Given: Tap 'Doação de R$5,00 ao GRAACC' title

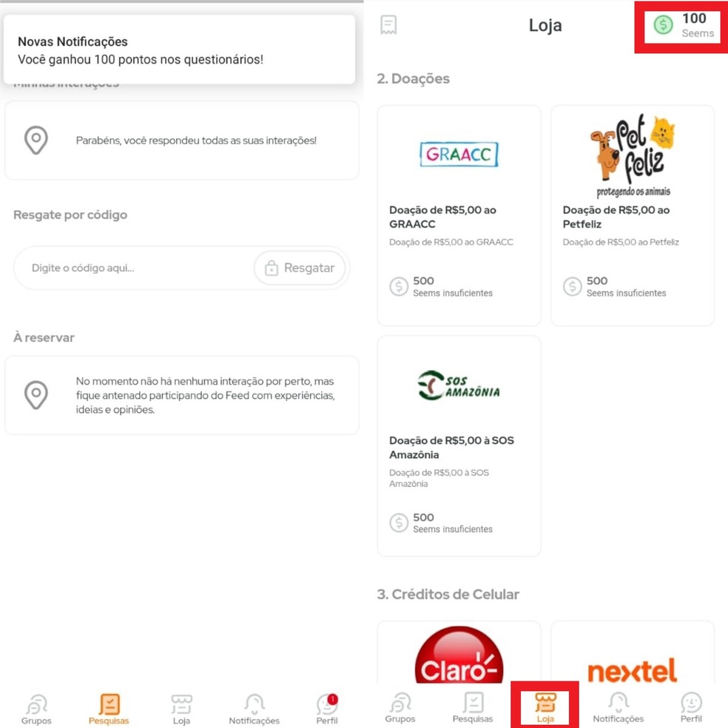Looking at the screenshot, I should pos(442,217).
